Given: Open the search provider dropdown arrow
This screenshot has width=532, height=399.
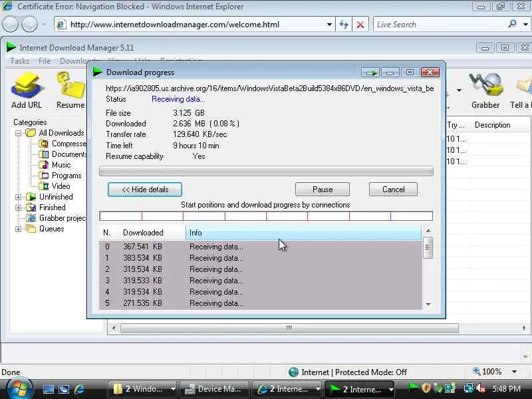Looking at the screenshot, I should tap(525, 25).
